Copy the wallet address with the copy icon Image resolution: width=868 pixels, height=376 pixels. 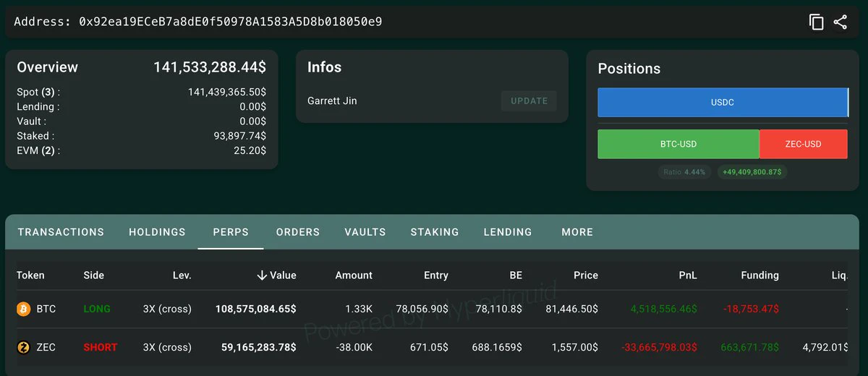tap(817, 22)
